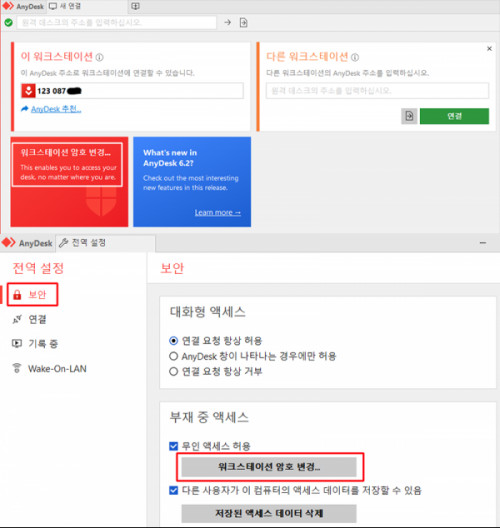The image size is (500, 528).
Task: Click the red AnyDesk ID download icon
Action: pos(29,91)
